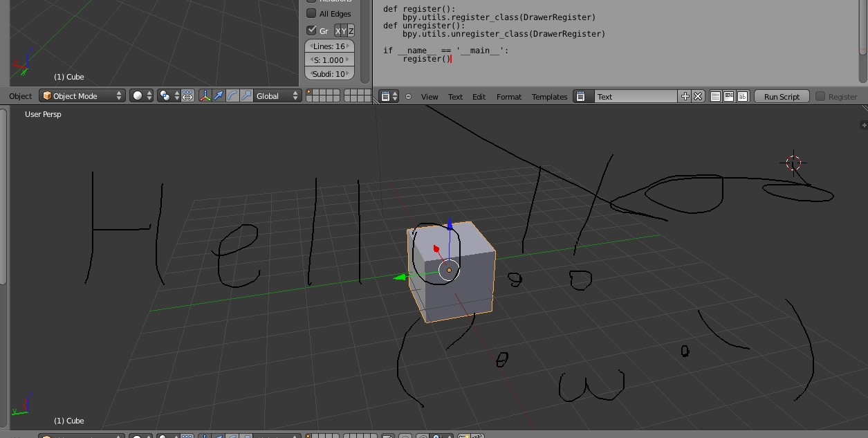868x438 pixels.
Task: Unlink text block with X icon
Action: click(x=698, y=97)
